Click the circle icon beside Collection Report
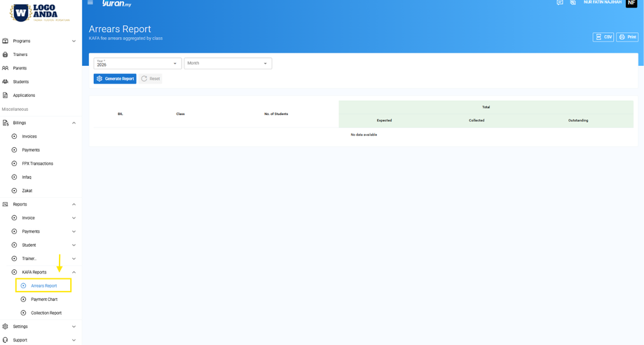This screenshot has width=644, height=345. (23, 313)
